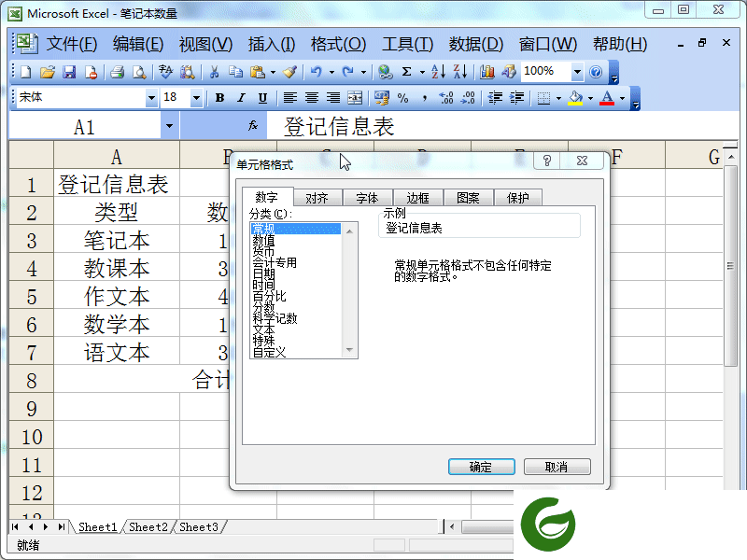The width and height of the screenshot is (747, 560).
Task: Save the workbook with the floppy disk icon
Action: pyautogui.click(x=69, y=72)
